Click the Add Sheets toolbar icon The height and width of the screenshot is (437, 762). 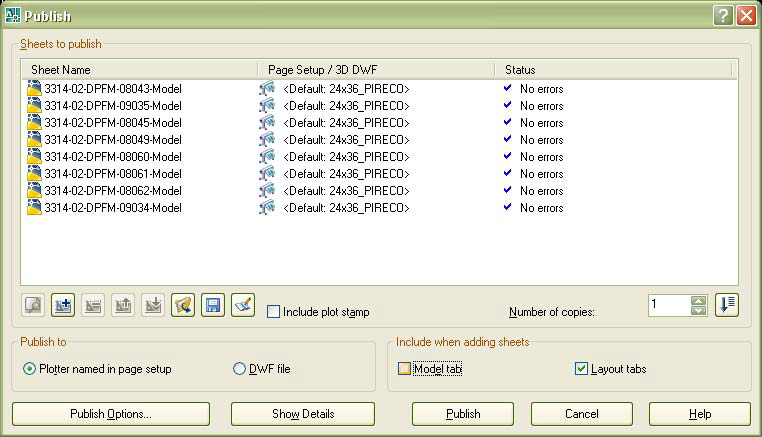click(x=63, y=305)
